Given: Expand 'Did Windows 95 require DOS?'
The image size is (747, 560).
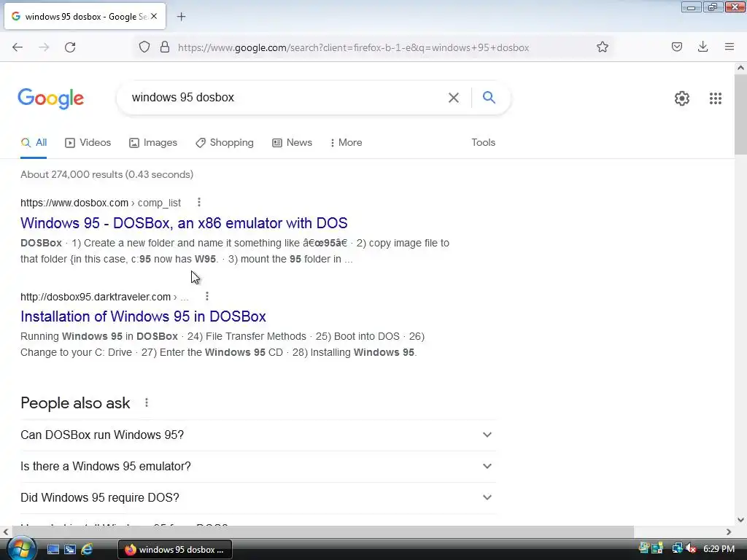Looking at the screenshot, I should (258, 497).
